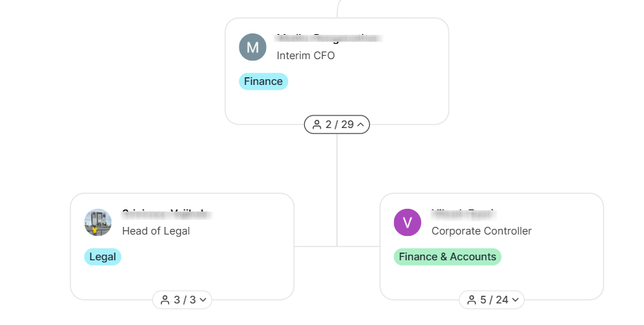The width and height of the screenshot is (644, 325).
Task: Open the blurred name above Corporate Controller
Action: [x=463, y=214]
